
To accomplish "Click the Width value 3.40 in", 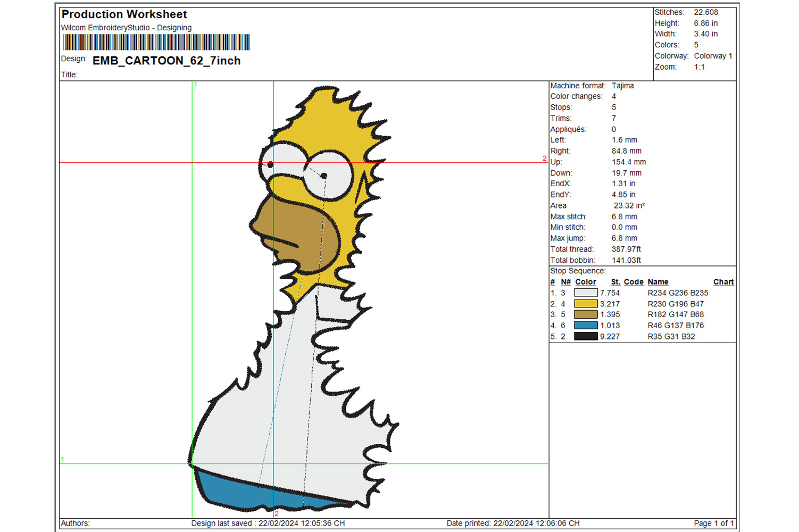I will [x=705, y=34].
